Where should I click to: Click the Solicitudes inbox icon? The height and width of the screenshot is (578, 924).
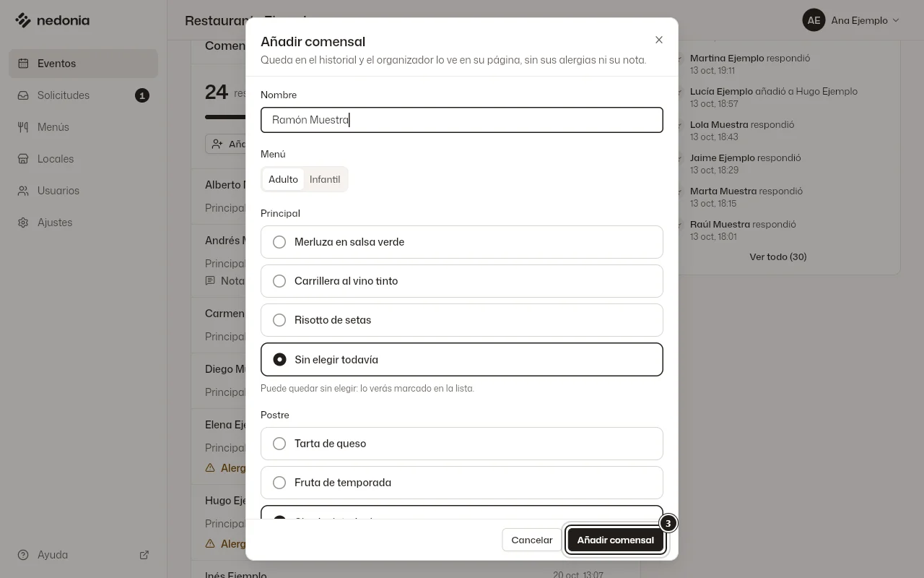23,95
